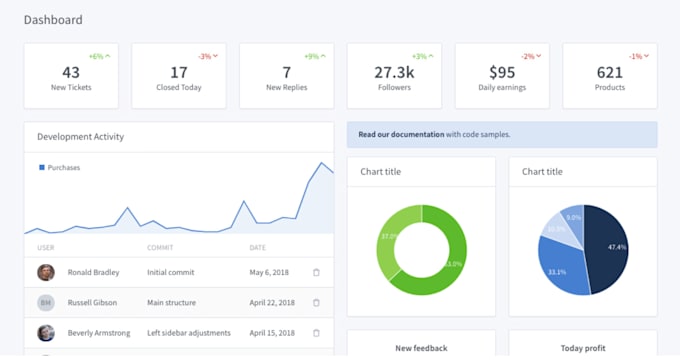Open the 621 Products card
The width and height of the screenshot is (680, 362).
click(x=610, y=76)
